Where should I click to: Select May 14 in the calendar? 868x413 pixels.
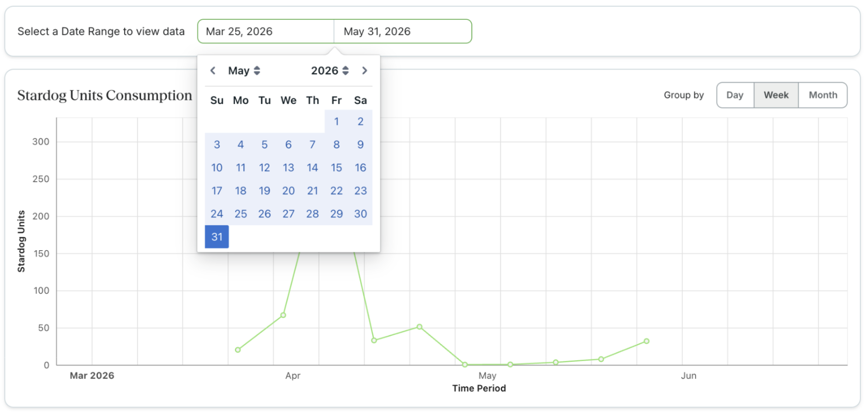[313, 167]
